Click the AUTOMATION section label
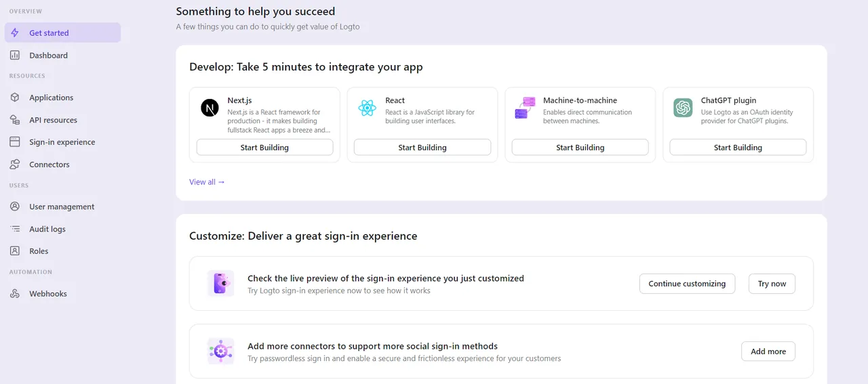 click(x=31, y=272)
